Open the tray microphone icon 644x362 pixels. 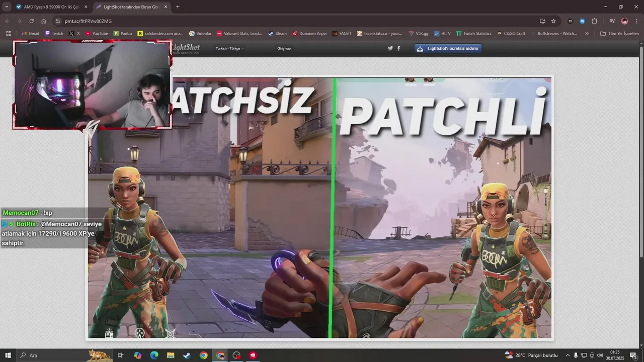point(576,355)
